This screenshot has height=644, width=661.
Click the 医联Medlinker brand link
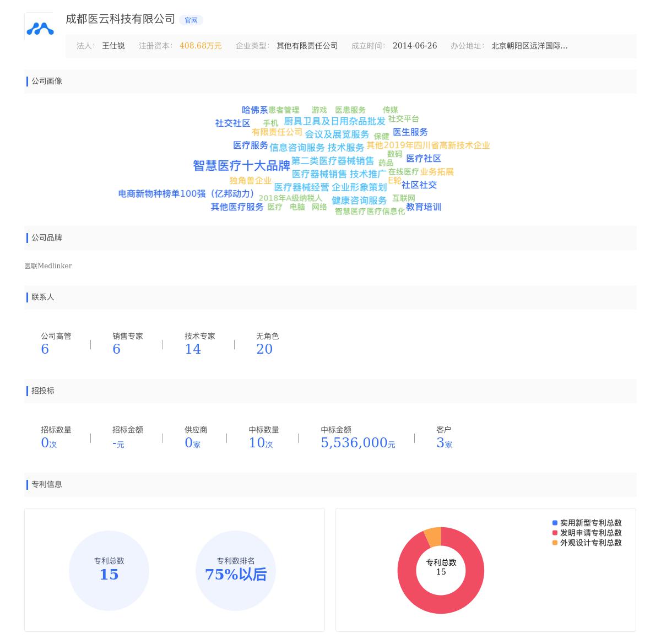[x=48, y=266]
